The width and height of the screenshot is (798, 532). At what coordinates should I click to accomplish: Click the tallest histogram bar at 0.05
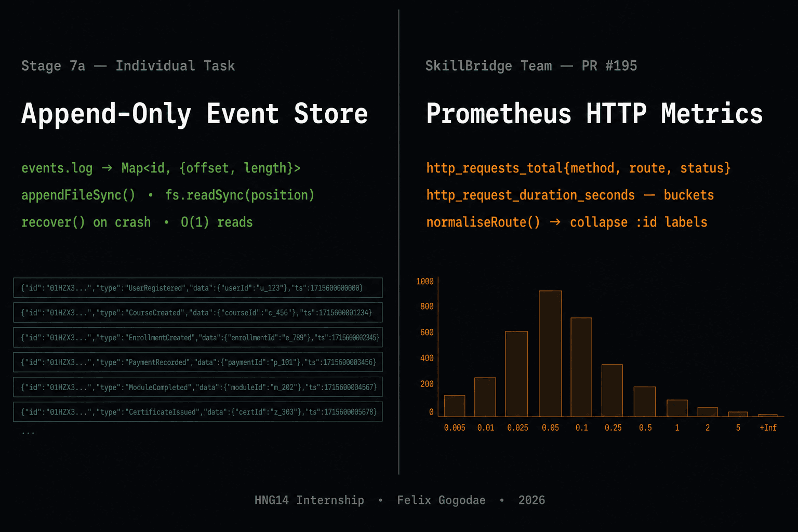(x=550, y=354)
